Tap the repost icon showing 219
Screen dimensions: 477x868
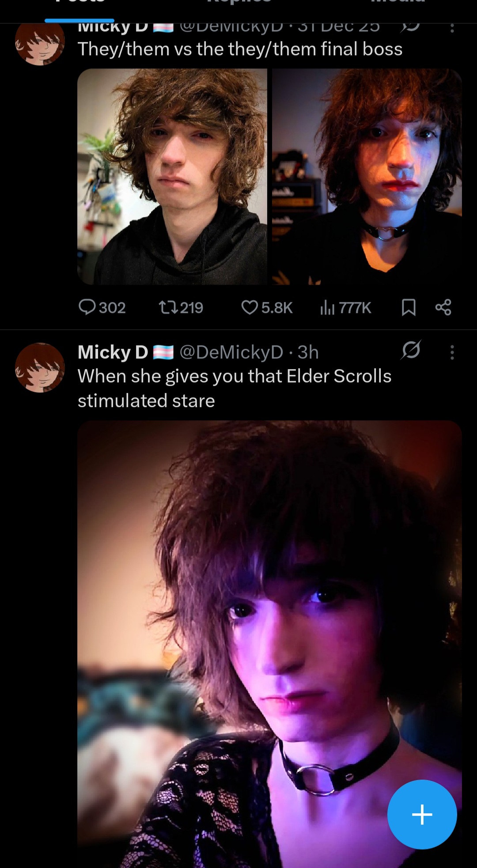(x=181, y=307)
